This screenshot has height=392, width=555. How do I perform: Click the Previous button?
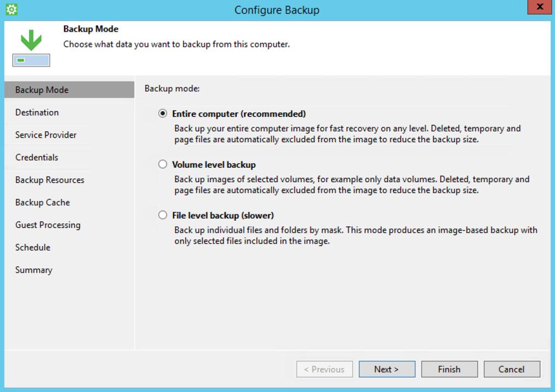click(x=325, y=369)
